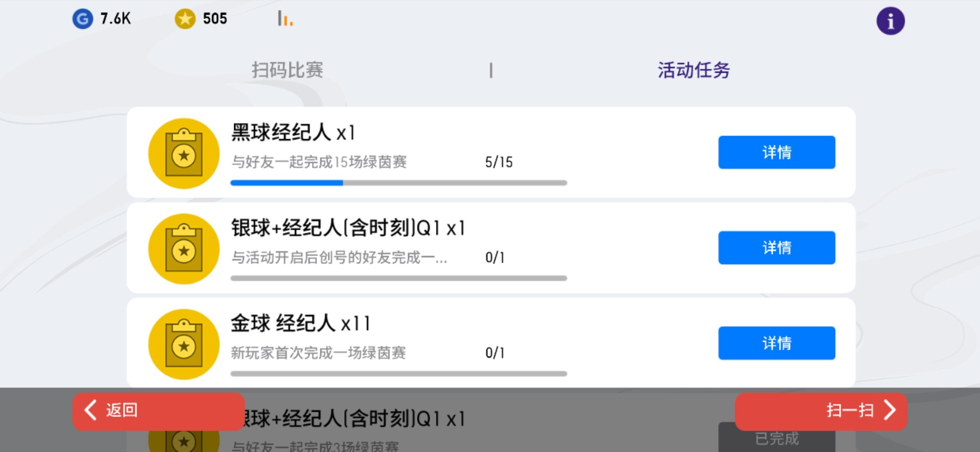Image resolution: width=980 pixels, height=452 pixels.
Task: Tap task title 黑球经纪人 x1
Action: 293,133
